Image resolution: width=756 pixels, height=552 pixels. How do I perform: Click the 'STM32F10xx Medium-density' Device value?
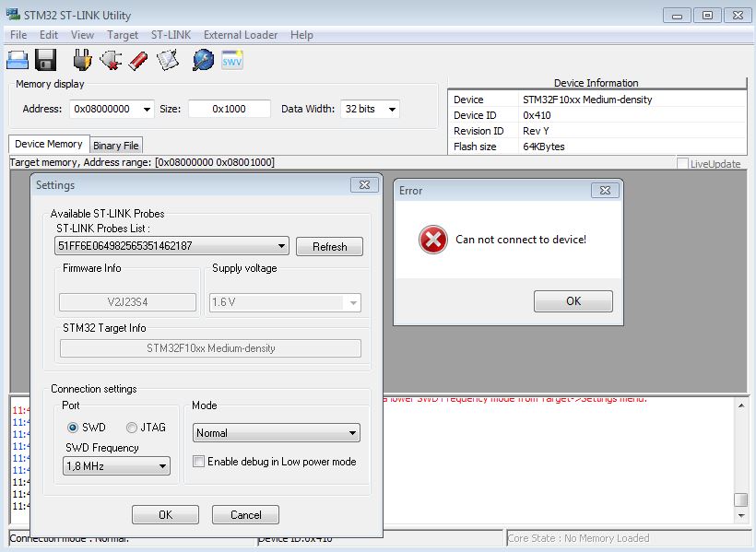tap(587, 100)
